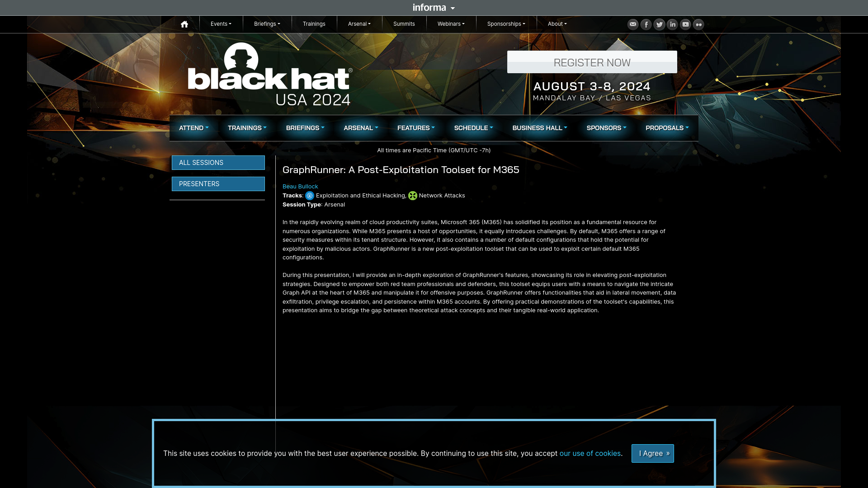
Task: Open the SCHEDULE nav menu
Action: point(473,128)
